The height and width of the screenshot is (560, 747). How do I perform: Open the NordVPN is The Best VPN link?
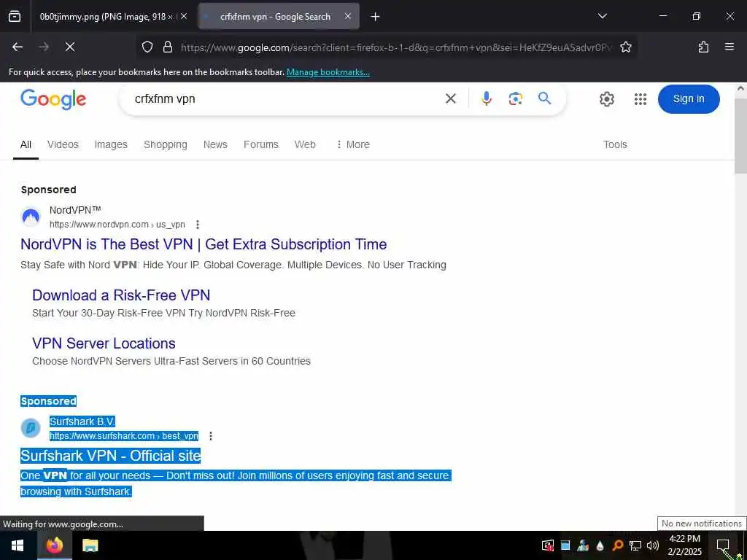coord(204,244)
